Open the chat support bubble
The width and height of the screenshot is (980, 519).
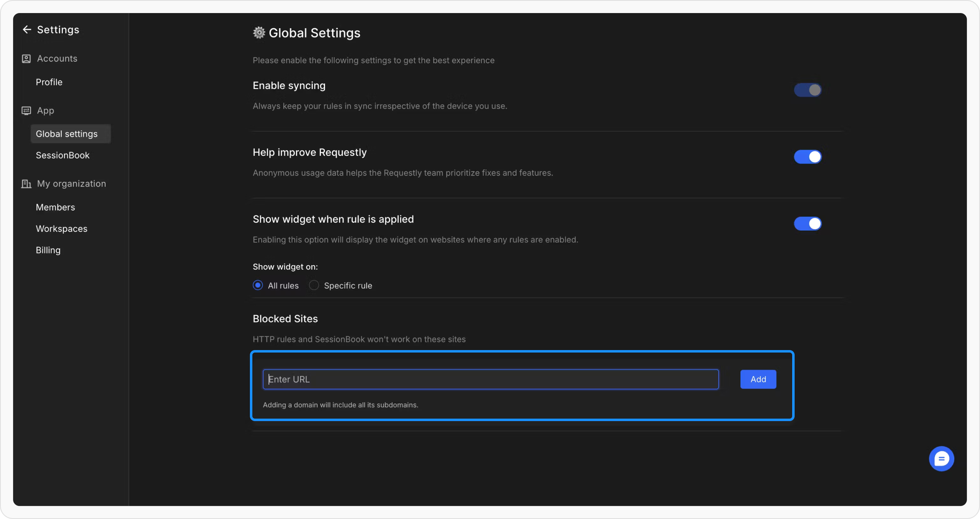point(941,459)
